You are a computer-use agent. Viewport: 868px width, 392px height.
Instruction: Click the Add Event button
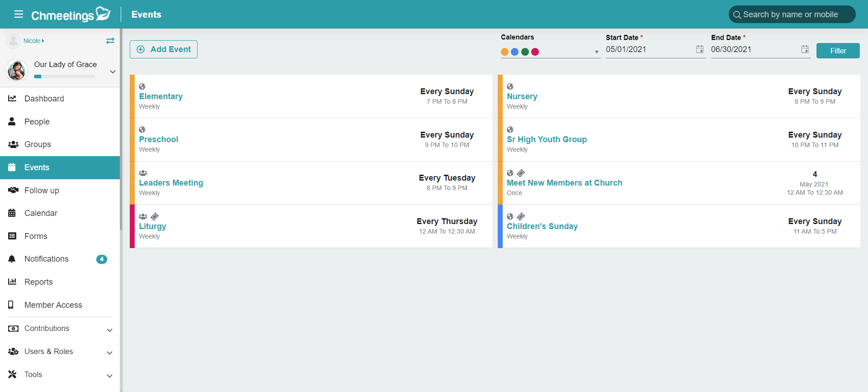pyautogui.click(x=164, y=49)
